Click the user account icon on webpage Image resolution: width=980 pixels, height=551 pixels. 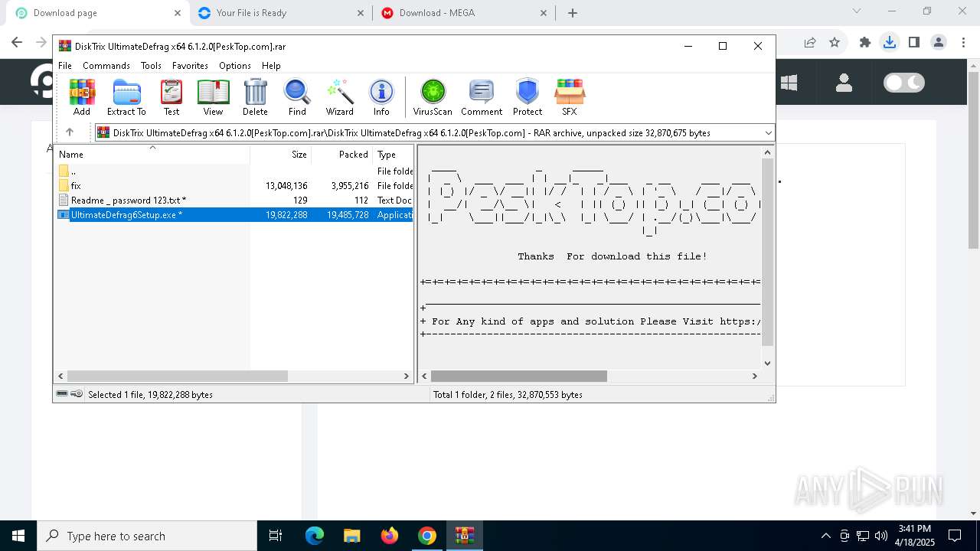coord(844,83)
